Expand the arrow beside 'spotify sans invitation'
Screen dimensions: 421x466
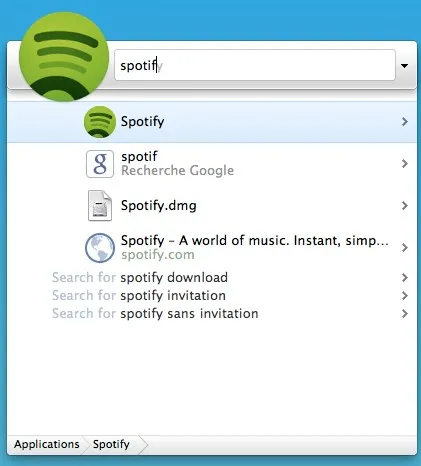coord(405,314)
